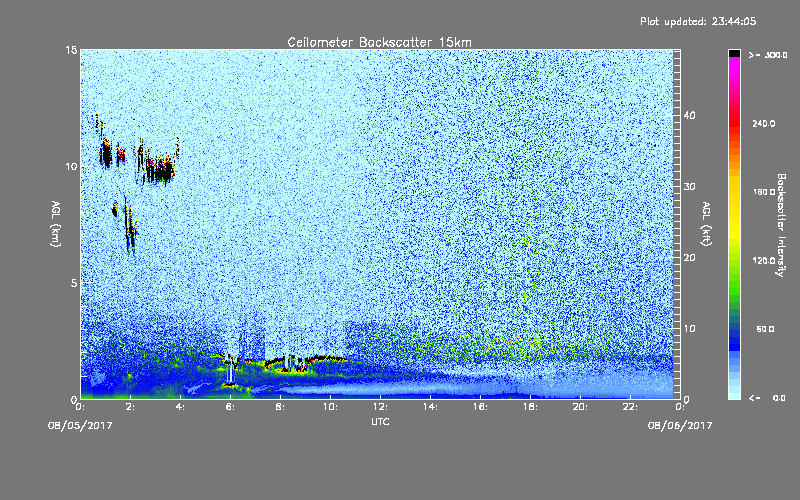The height and width of the screenshot is (500, 800).
Task: Click the '20:' hour tick on the time axis
Action: [x=580, y=407]
